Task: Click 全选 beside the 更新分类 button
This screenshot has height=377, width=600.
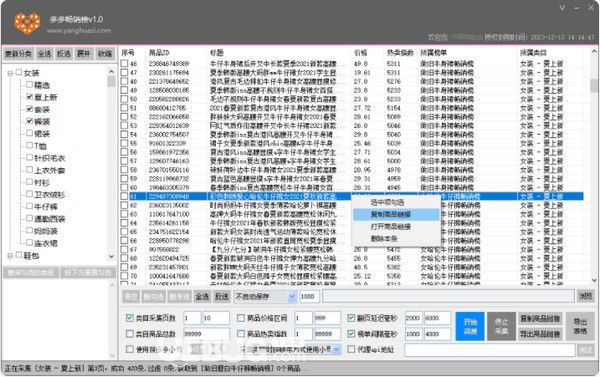Action: pos(45,54)
